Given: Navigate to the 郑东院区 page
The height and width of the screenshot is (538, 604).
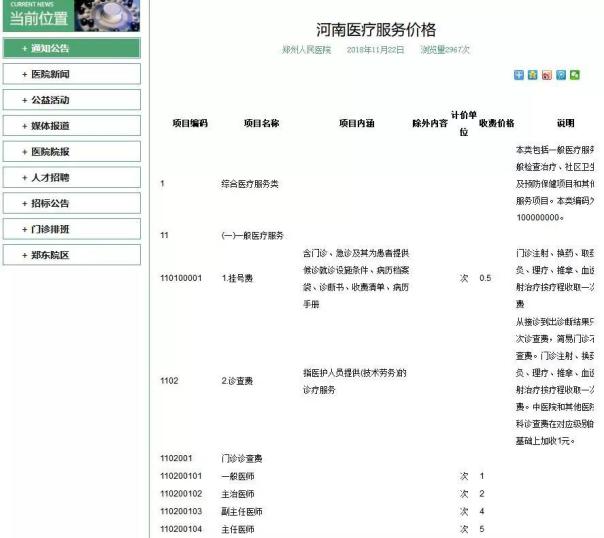Looking at the screenshot, I should [x=70, y=255].
